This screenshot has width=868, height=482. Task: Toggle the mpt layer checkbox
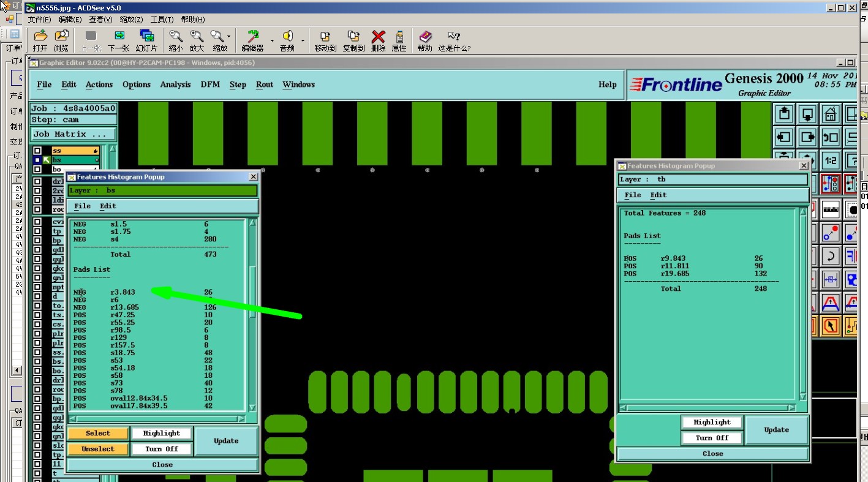pos(37,287)
